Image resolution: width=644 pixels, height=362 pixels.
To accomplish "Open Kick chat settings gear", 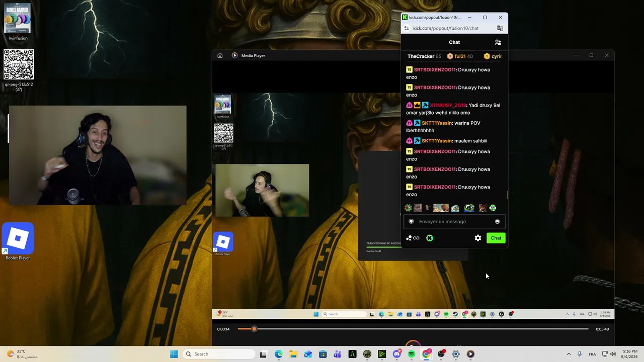I will click(477, 238).
